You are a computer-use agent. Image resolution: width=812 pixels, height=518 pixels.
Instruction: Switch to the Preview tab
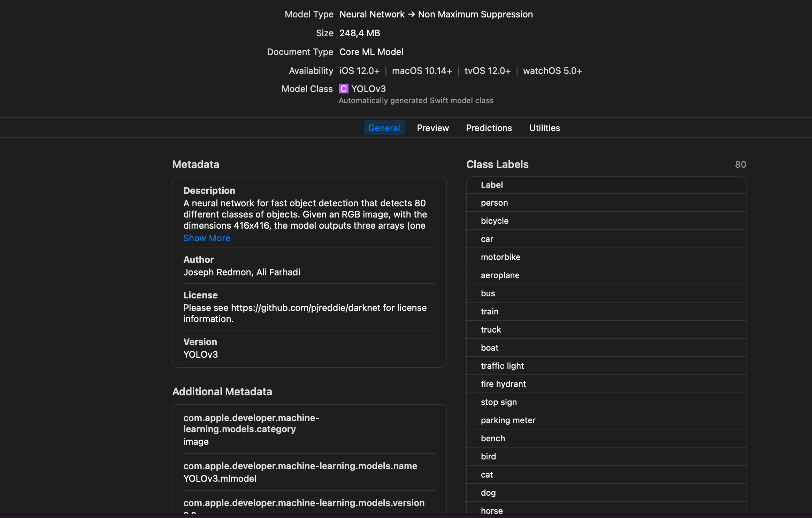pyautogui.click(x=432, y=128)
